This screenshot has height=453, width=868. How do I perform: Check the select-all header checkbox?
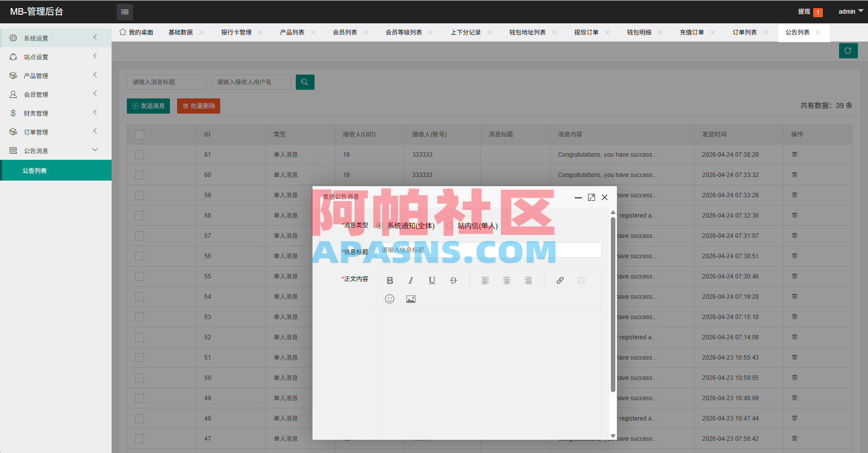click(140, 135)
